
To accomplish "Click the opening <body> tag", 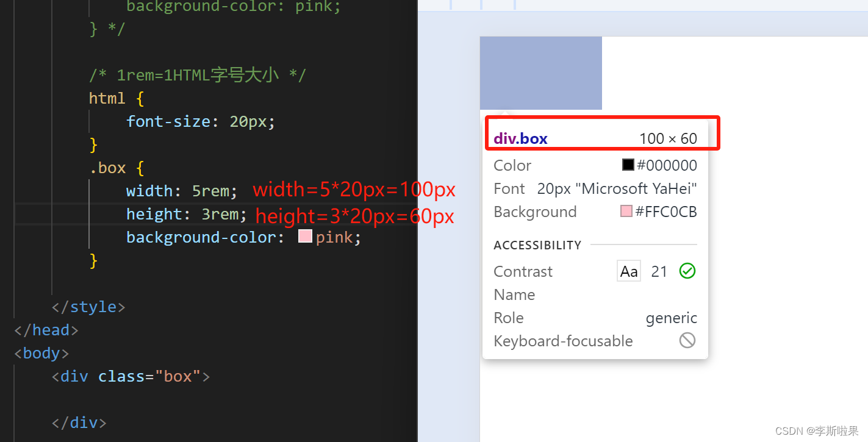I will click(x=41, y=353).
